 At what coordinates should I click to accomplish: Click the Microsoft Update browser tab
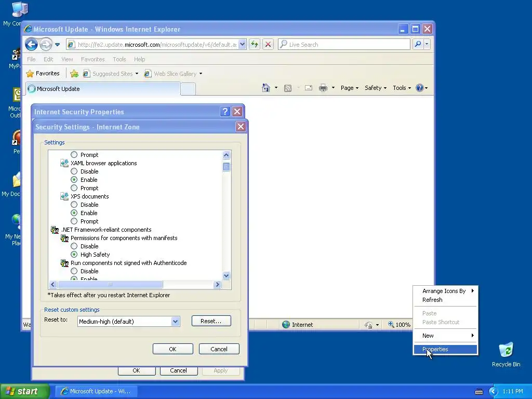click(x=103, y=89)
